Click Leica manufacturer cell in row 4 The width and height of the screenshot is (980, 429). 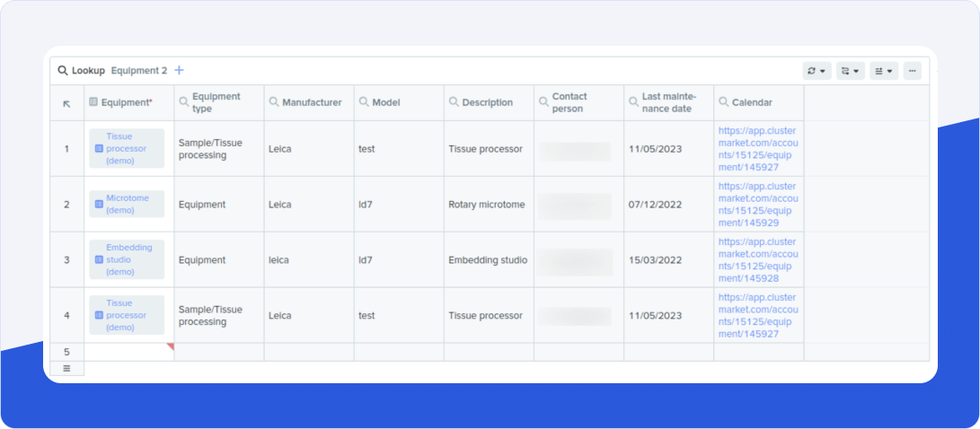point(309,315)
